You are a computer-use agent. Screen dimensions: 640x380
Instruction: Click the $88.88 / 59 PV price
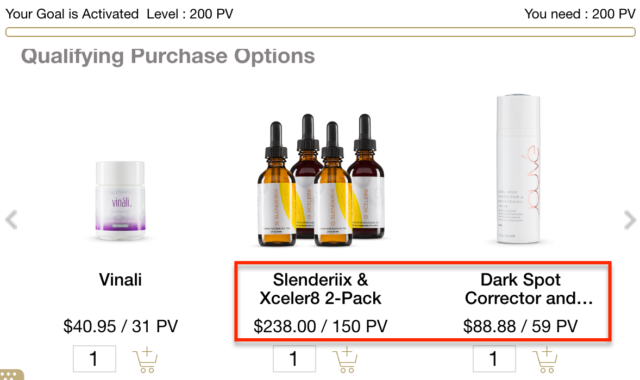(x=520, y=327)
